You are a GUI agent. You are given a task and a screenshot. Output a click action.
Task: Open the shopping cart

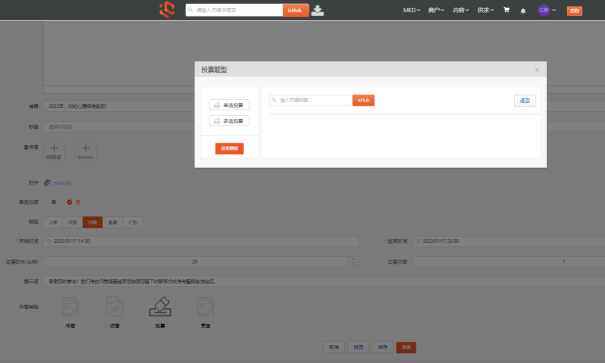click(506, 10)
